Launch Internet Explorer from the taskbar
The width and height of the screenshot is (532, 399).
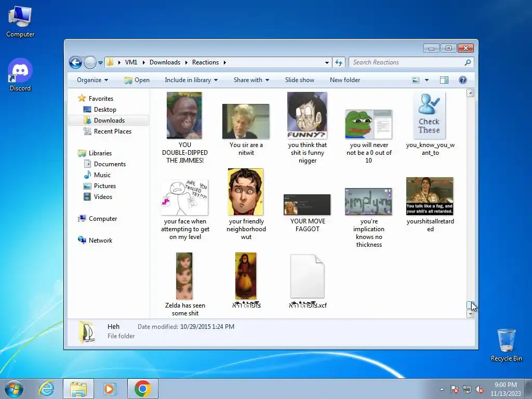(x=46, y=389)
